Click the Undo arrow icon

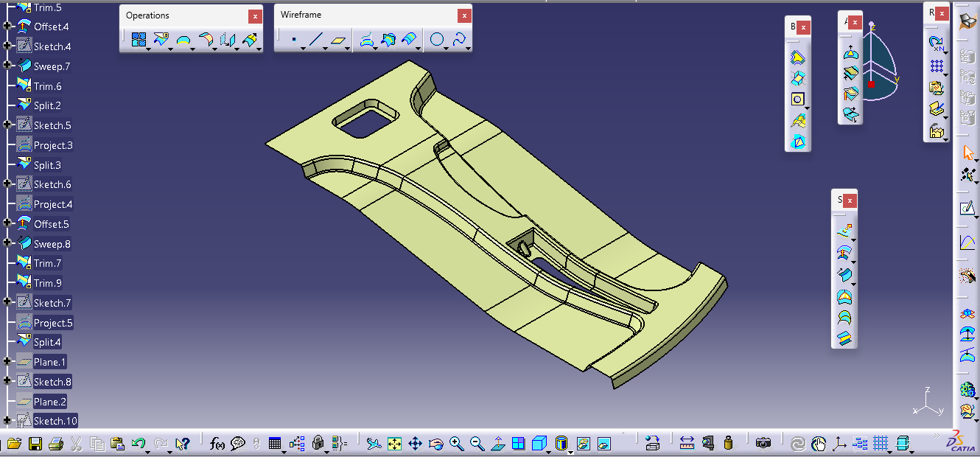click(138, 444)
